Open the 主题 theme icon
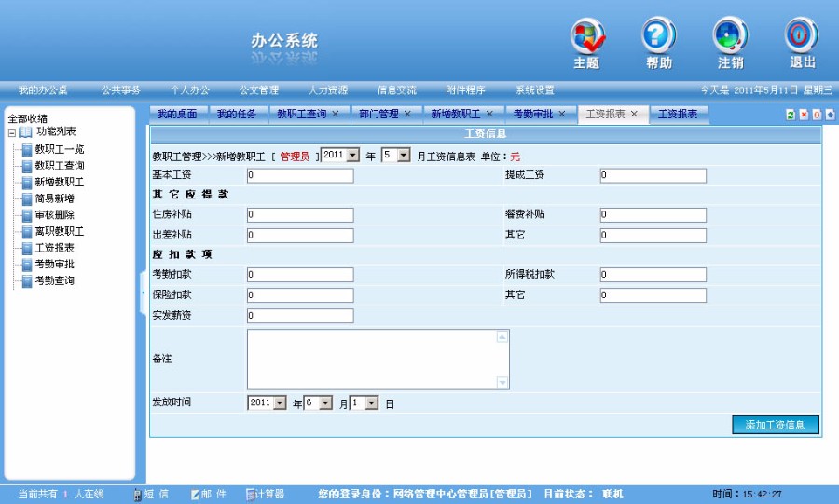The image size is (839, 504). [587, 36]
